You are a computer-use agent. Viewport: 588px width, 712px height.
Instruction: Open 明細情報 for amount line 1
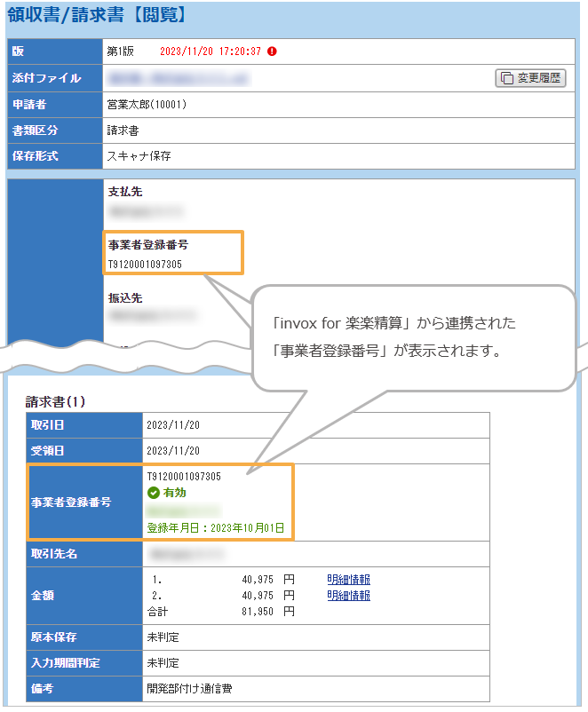click(x=348, y=579)
